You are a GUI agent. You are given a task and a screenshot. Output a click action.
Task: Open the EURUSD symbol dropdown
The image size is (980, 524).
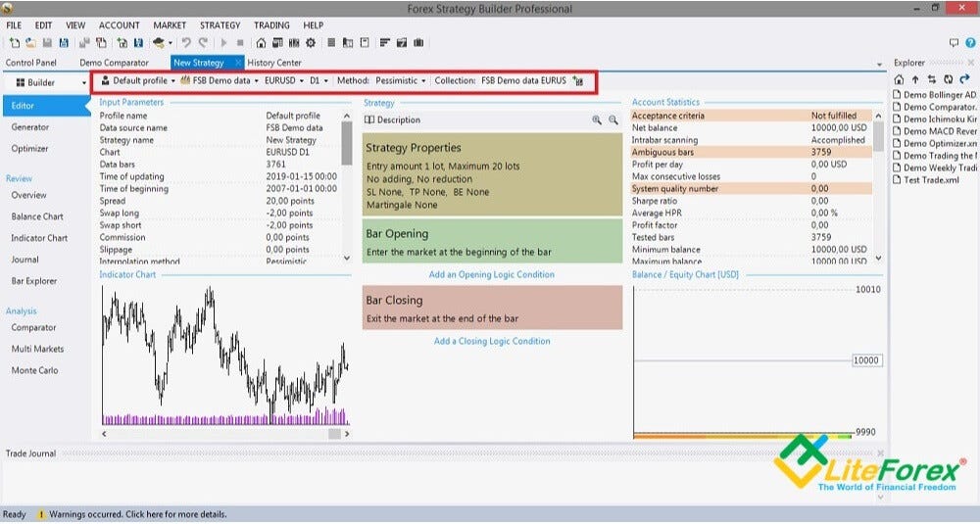(284, 80)
